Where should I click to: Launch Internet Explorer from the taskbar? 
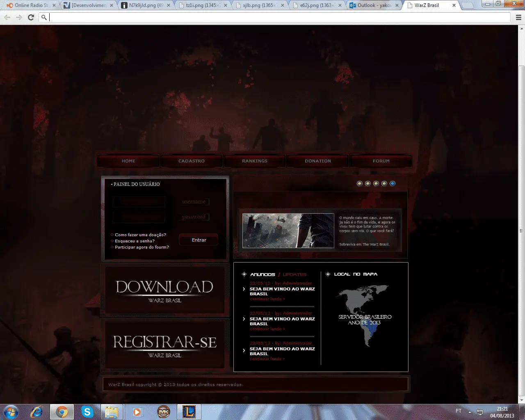tap(37, 411)
